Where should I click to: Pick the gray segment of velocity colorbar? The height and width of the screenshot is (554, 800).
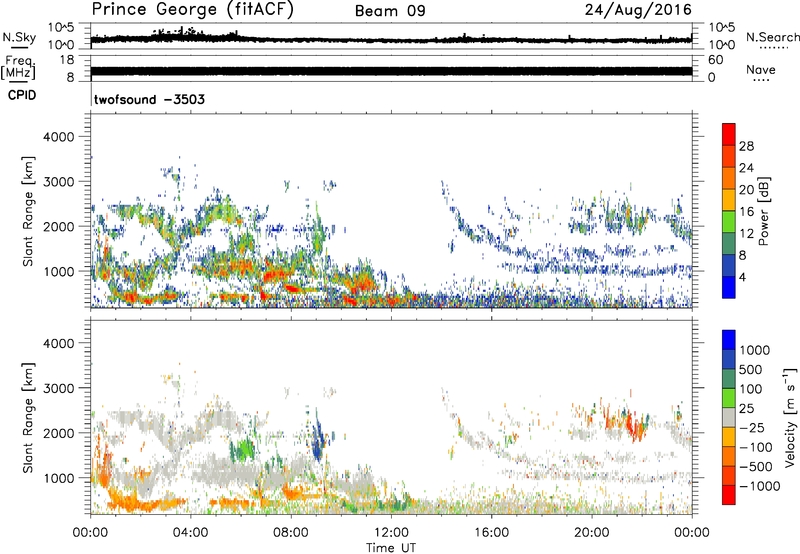729,417
